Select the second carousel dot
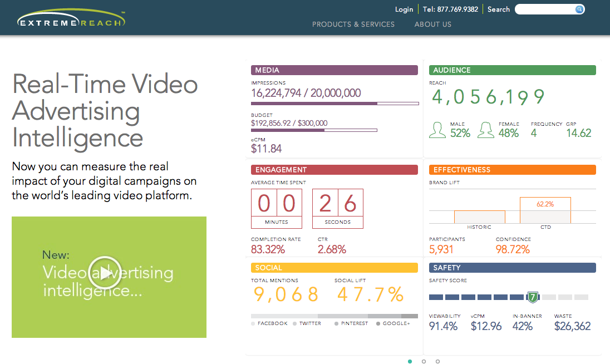 click(x=424, y=361)
